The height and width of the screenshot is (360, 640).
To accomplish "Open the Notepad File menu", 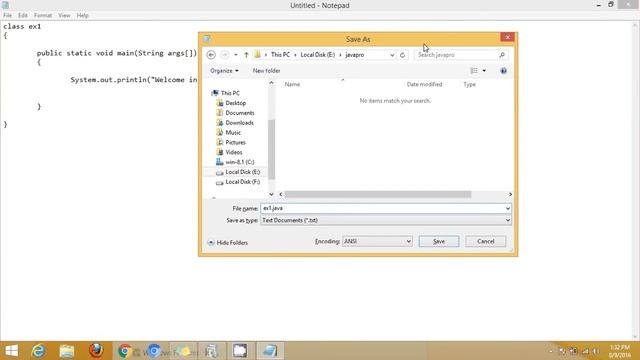I will tap(7, 15).
